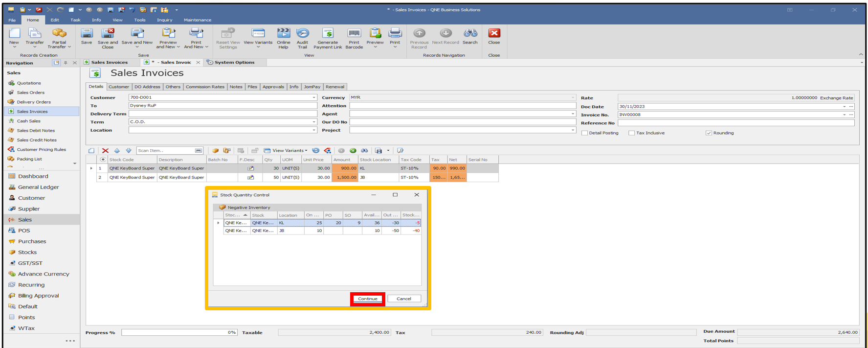The height and width of the screenshot is (348, 868).
Task: Open the Customer dropdown
Action: pyautogui.click(x=314, y=97)
